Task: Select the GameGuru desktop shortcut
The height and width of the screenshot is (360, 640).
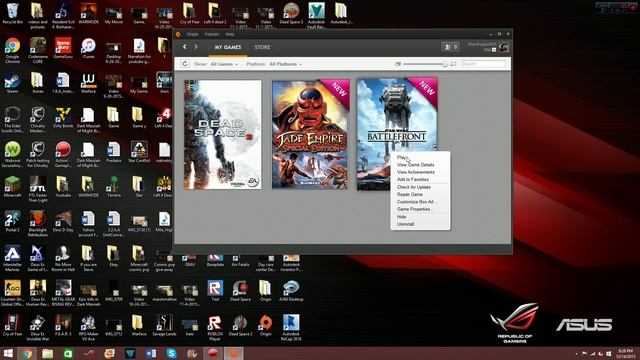Action: [63, 48]
